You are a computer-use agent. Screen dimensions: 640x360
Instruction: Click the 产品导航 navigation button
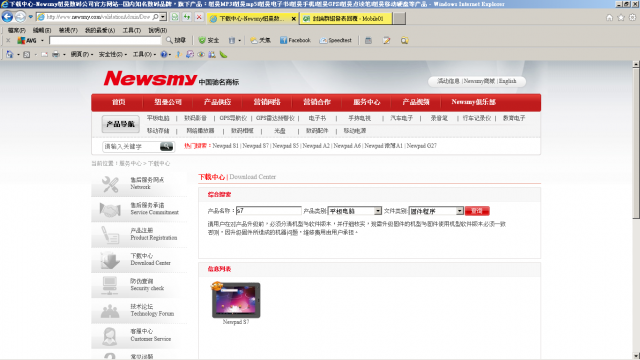click(120, 124)
